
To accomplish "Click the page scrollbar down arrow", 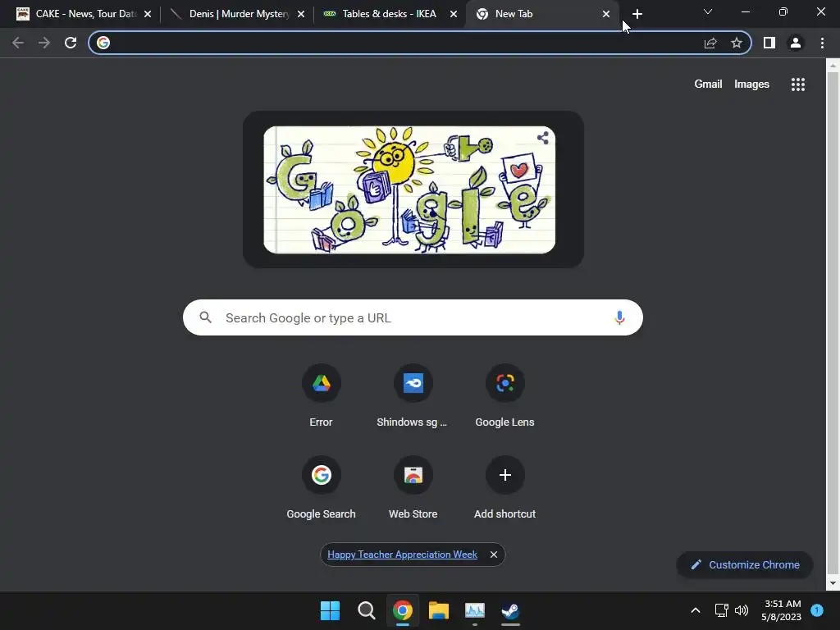I will point(833,583).
